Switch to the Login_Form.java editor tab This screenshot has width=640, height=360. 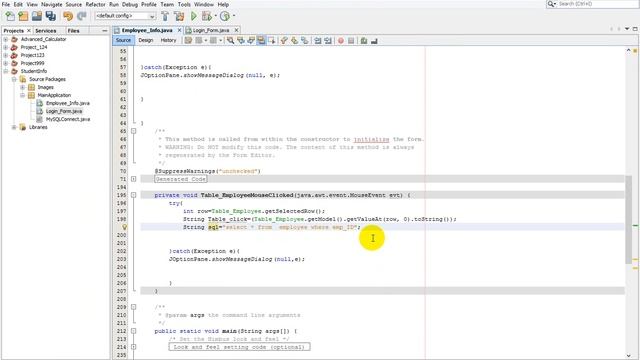pos(211,31)
